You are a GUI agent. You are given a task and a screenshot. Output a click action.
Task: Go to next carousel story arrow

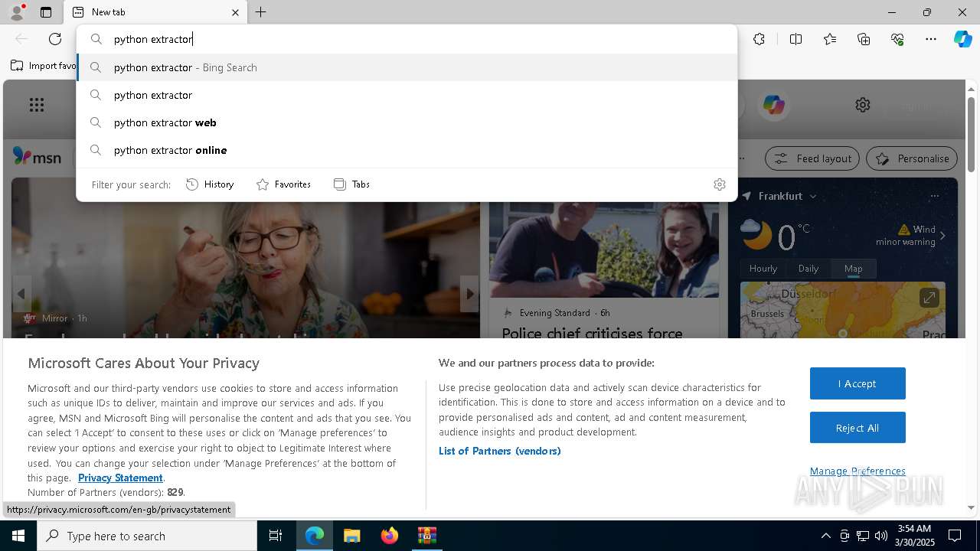pos(469,294)
